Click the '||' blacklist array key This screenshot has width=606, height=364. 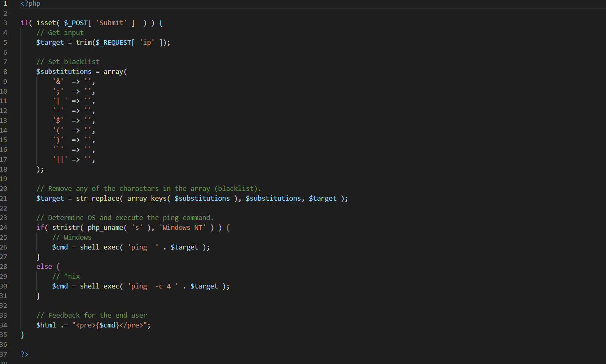[x=60, y=160]
